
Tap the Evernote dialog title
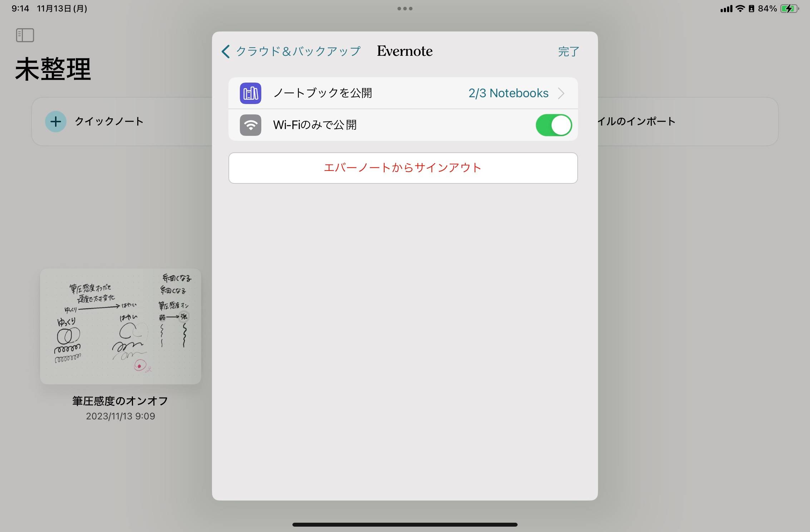405,51
